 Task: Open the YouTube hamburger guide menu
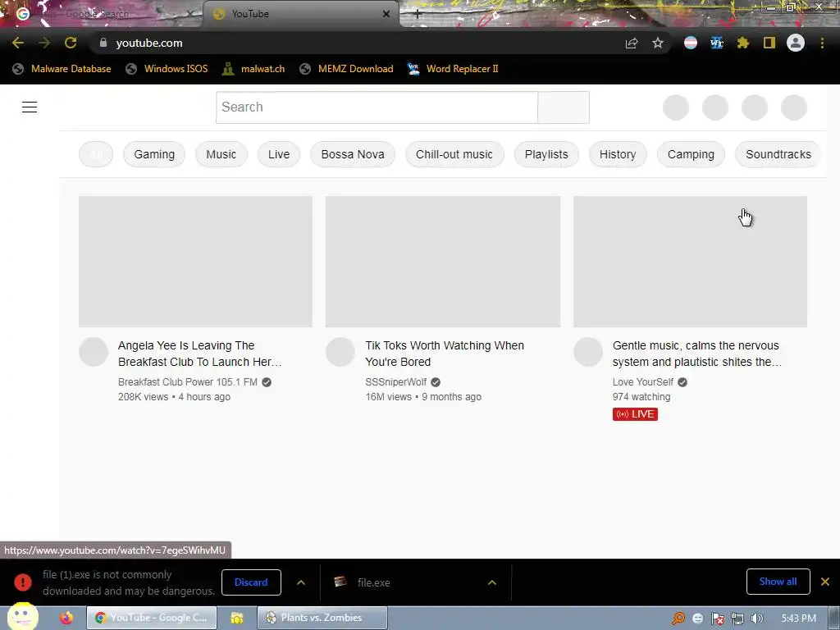coord(30,107)
